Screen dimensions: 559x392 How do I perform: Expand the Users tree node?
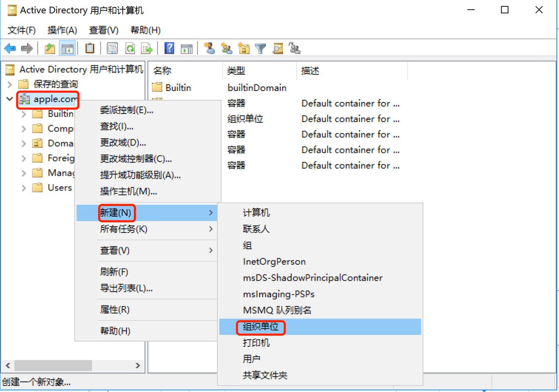[x=24, y=188]
